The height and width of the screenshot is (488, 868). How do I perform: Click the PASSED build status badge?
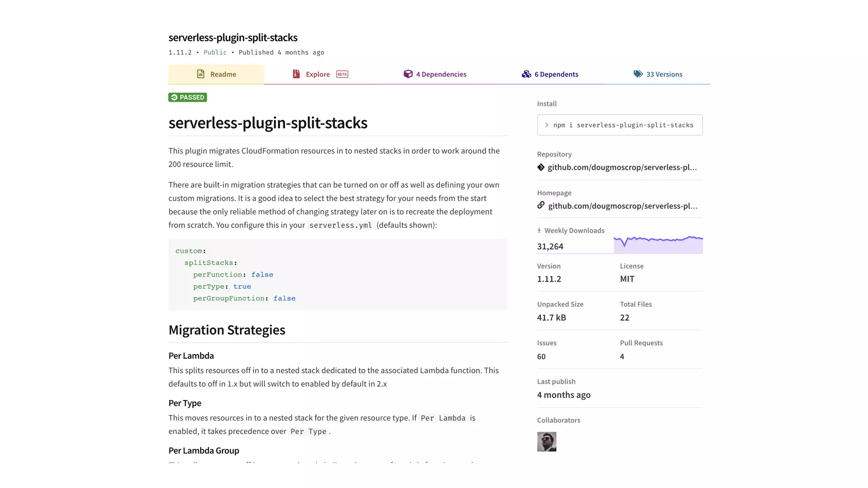187,97
